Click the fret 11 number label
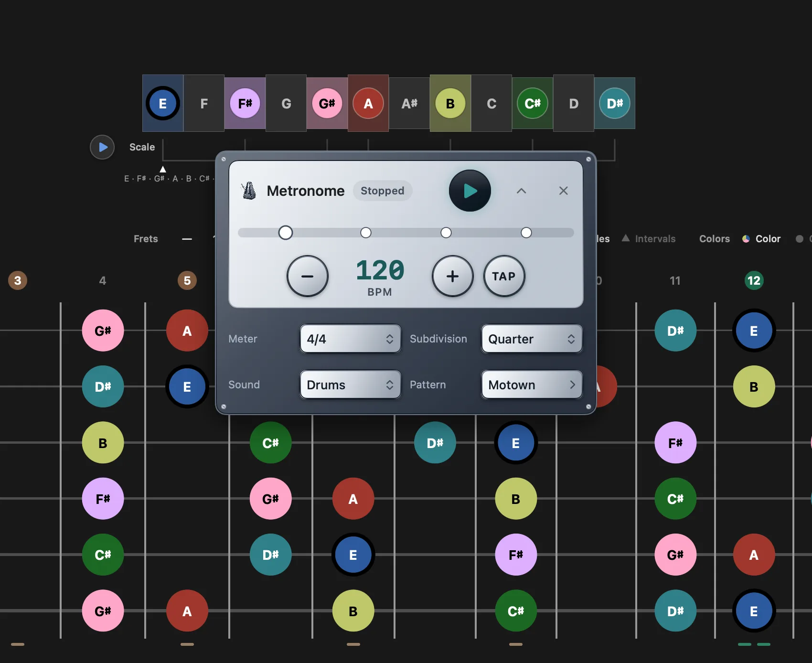The width and height of the screenshot is (812, 663). coord(675,280)
